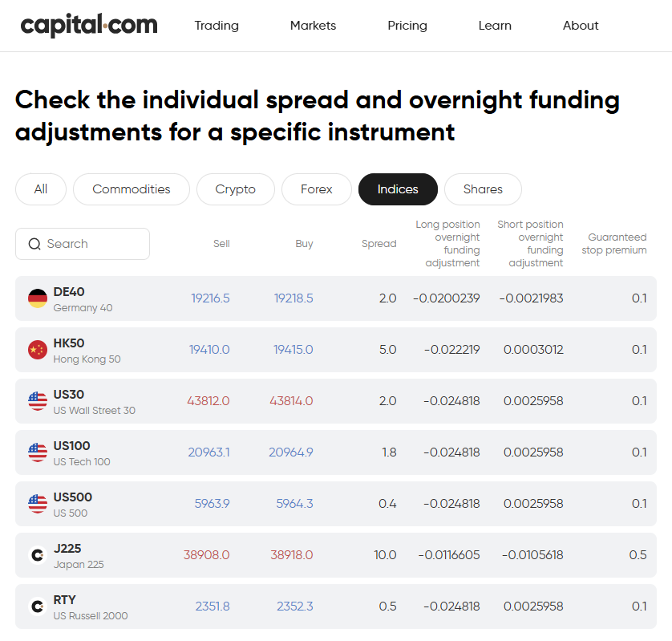Click the Germany flag icon for DE40
The image size is (672, 641).
coord(38,298)
